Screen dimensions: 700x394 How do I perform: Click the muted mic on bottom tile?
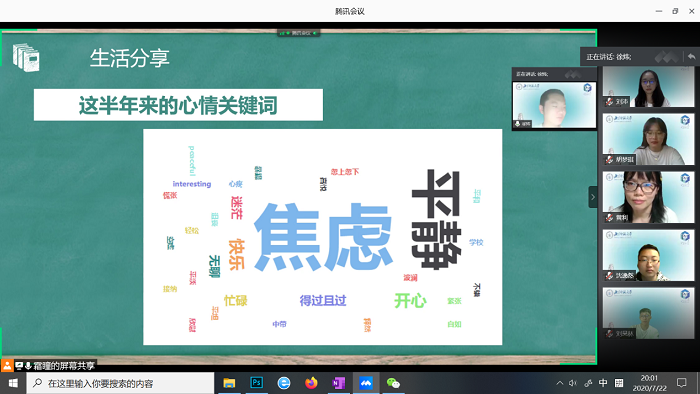tap(609, 333)
